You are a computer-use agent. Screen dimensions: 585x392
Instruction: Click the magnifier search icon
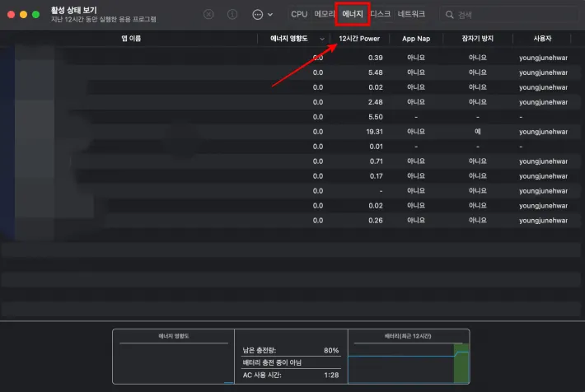tap(450, 15)
